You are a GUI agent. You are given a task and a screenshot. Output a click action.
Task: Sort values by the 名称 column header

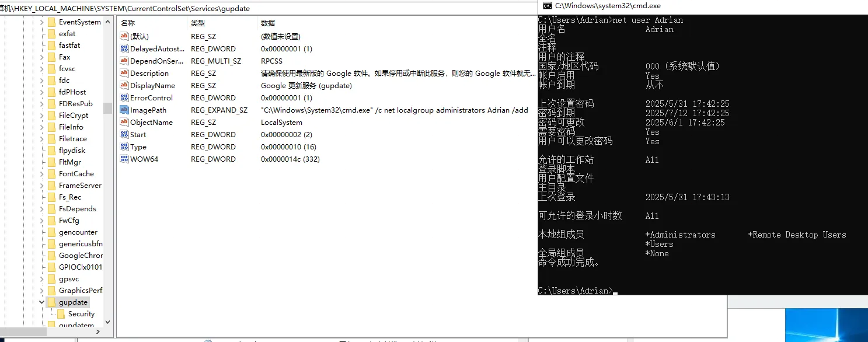128,23
